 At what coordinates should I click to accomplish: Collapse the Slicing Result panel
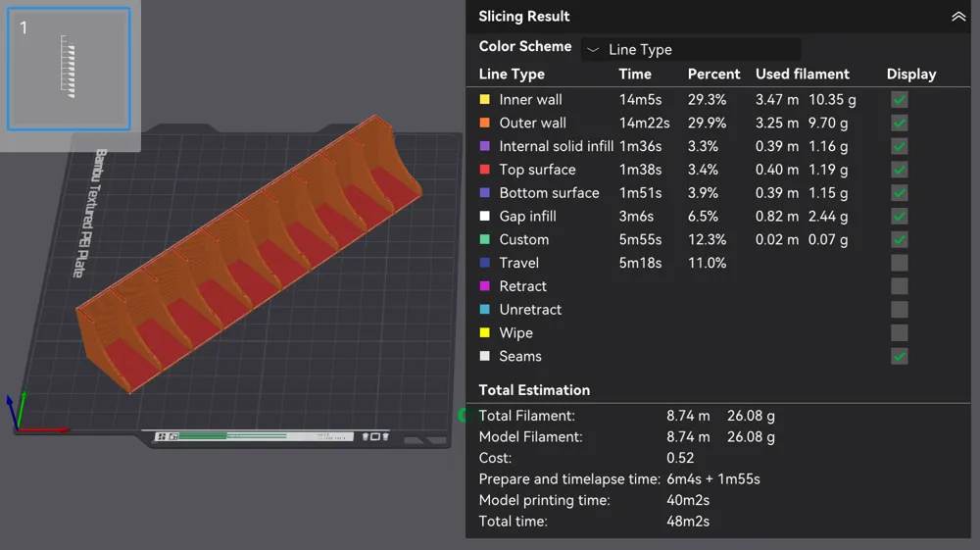(958, 17)
